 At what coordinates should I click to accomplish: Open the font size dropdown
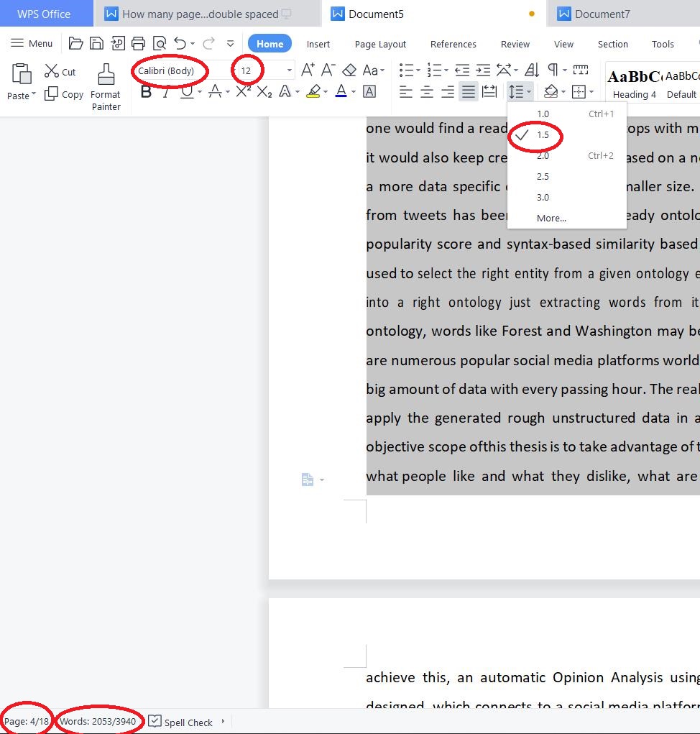(x=290, y=70)
